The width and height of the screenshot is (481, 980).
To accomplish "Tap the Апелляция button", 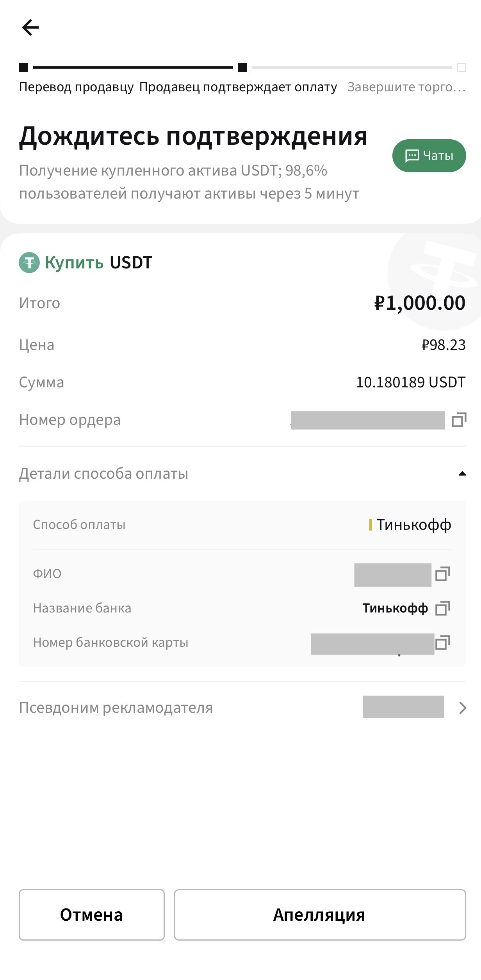I will point(320,915).
